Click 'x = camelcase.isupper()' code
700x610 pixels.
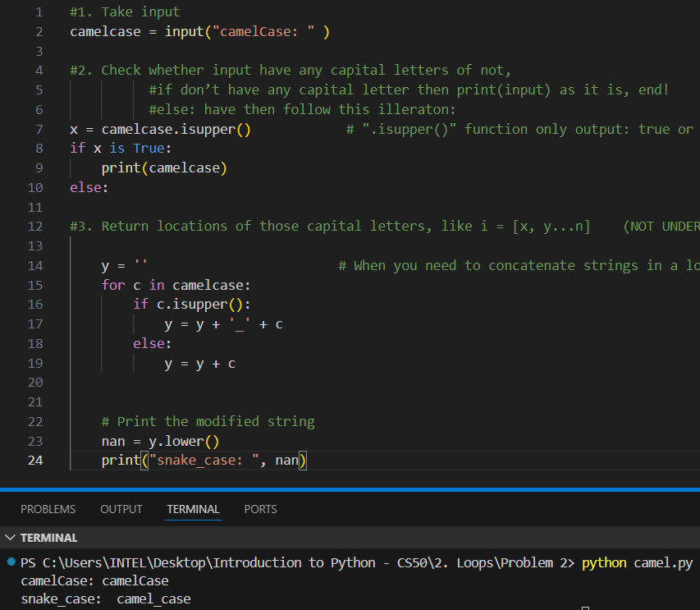pyautogui.click(x=160, y=130)
